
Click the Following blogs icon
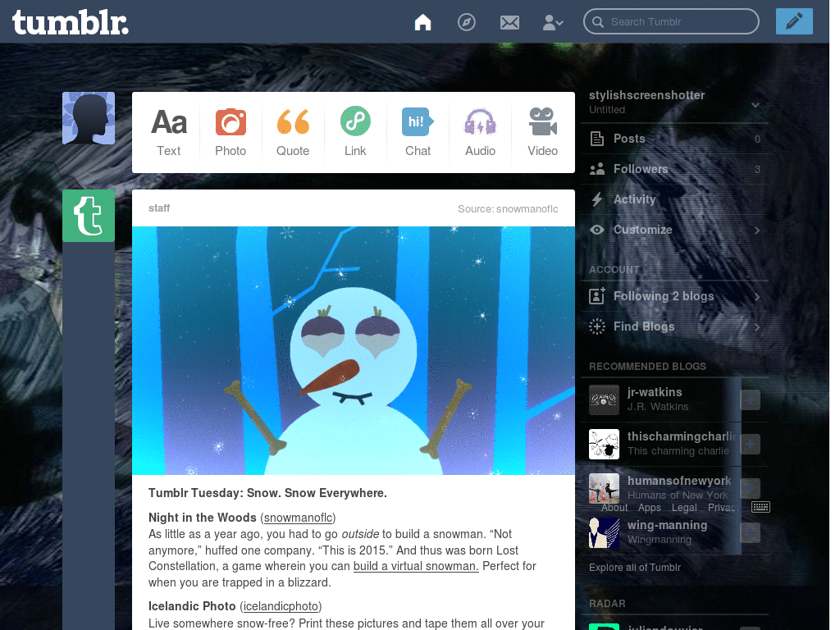[x=597, y=295]
